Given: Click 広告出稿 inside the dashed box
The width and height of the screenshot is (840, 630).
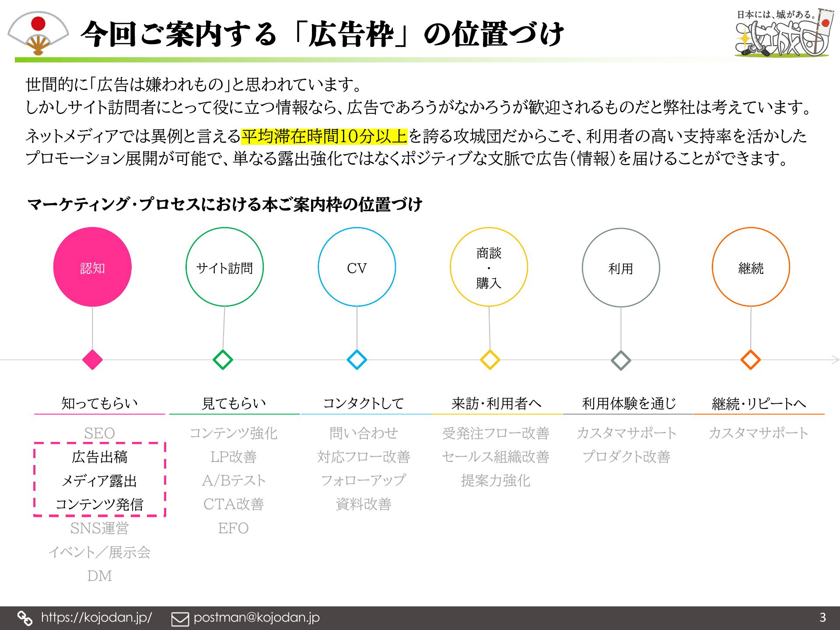Looking at the screenshot, I should pyautogui.click(x=99, y=457).
